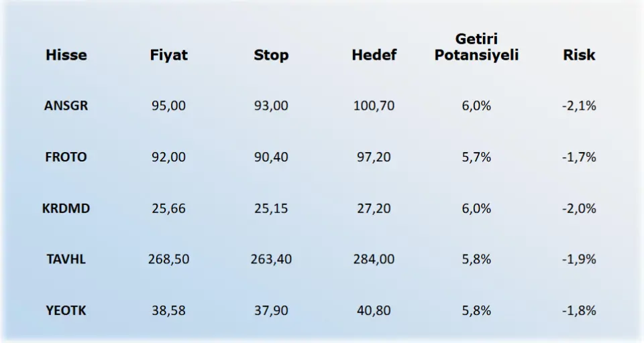
Task: Select YEOTK risk value -1,8%
Action: point(579,311)
